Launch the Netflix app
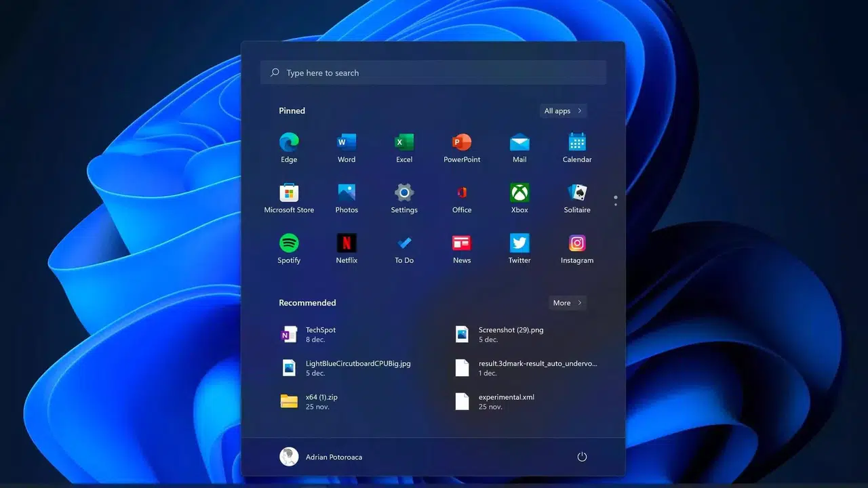 347,243
